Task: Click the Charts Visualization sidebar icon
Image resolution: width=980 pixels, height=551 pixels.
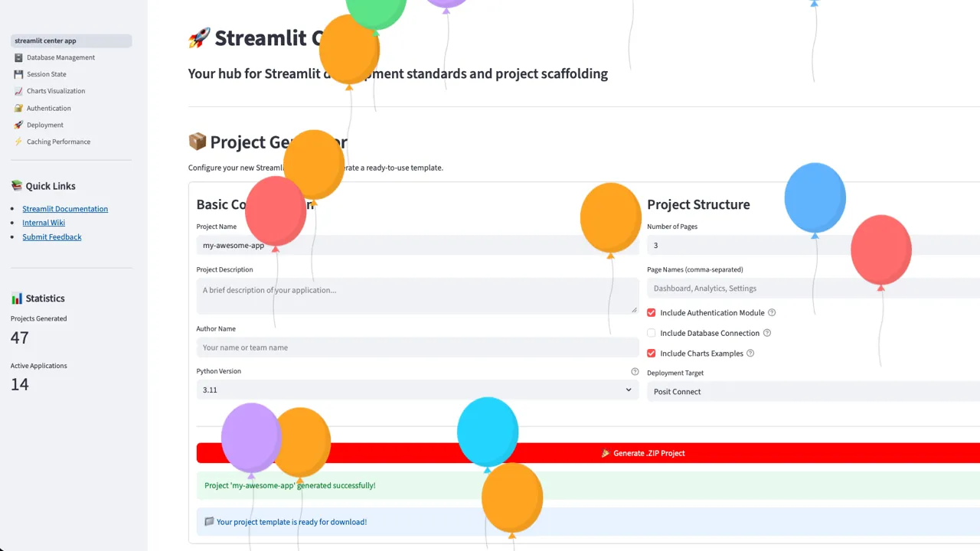Action: point(17,91)
